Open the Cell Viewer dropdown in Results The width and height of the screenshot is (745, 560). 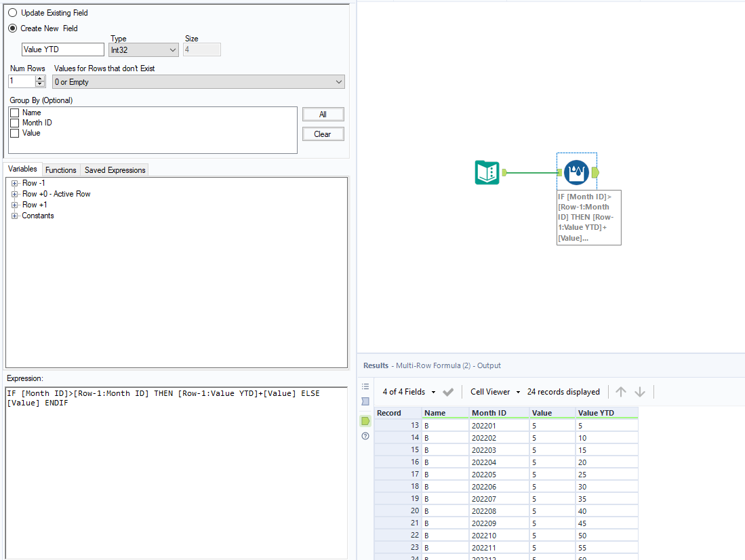coord(494,392)
